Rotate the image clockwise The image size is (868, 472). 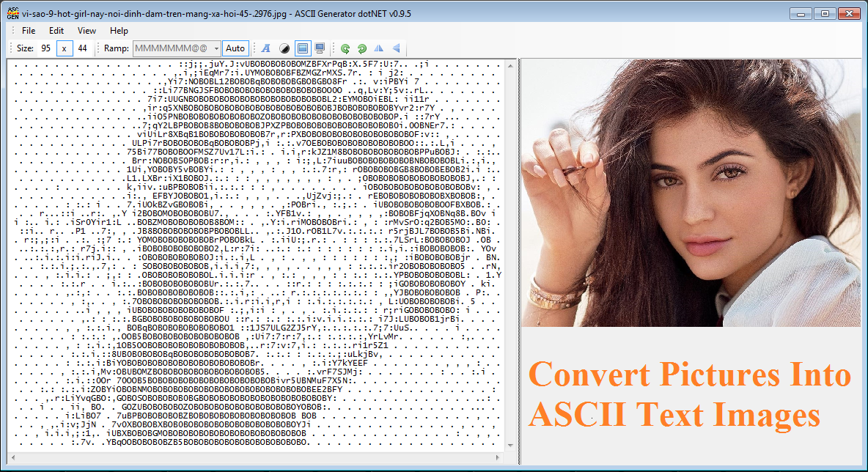coord(361,48)
